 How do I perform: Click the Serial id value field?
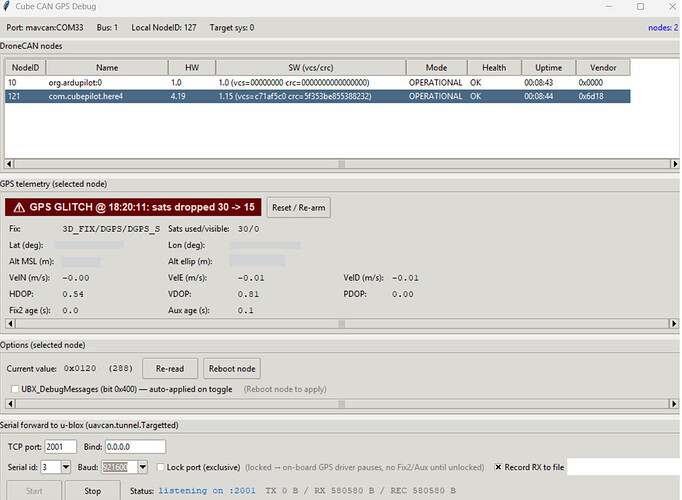pyautogui.click(x=51, y=467)
